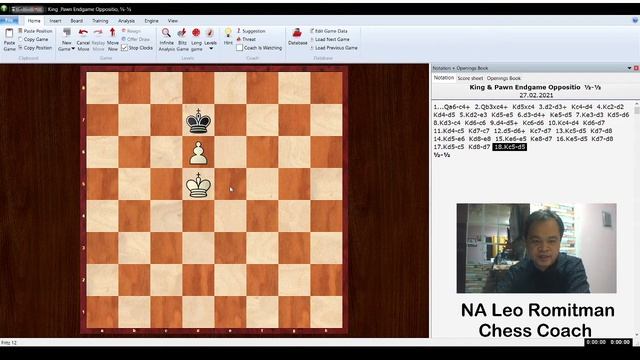Click Load Next Game
640x360 pixels.
(x=332, y=39)
